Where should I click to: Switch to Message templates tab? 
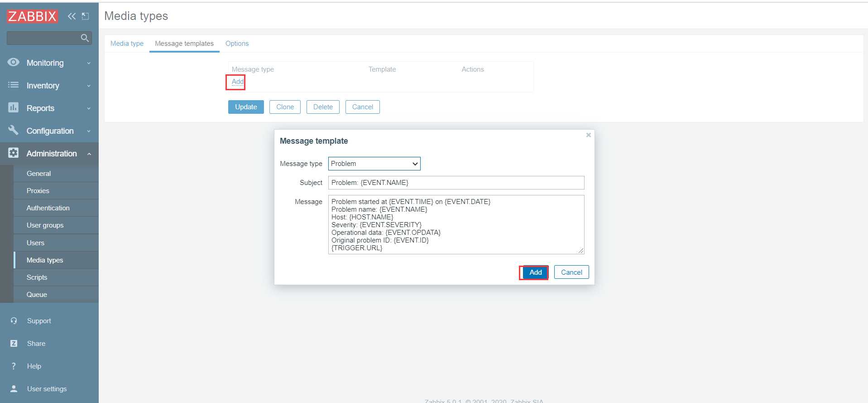[x=184, y=44]
